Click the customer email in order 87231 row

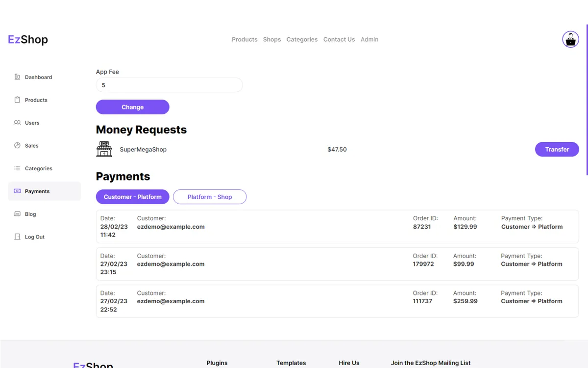[171, 227]
